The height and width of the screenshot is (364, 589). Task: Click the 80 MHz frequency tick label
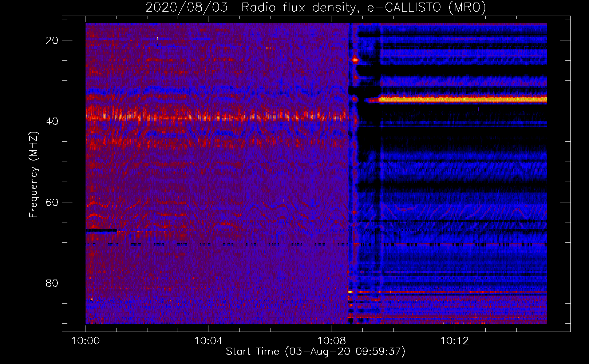(x=52, y=283)
